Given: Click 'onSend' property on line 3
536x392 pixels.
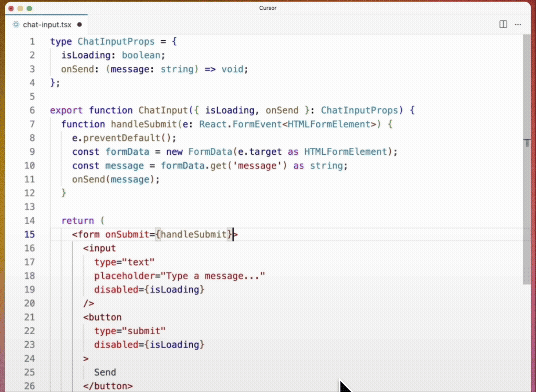Looking at the screenshot, I should click(77, 69).
